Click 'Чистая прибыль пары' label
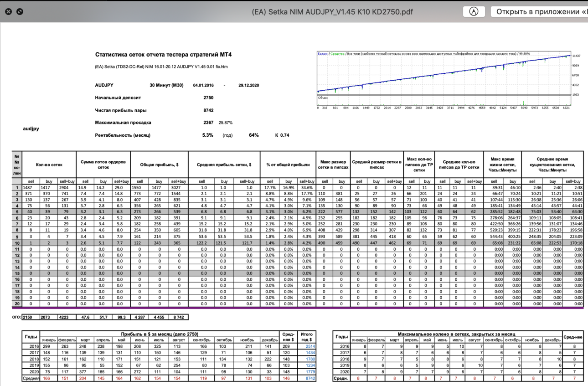588x386 pixels. [x=120, y=110]
